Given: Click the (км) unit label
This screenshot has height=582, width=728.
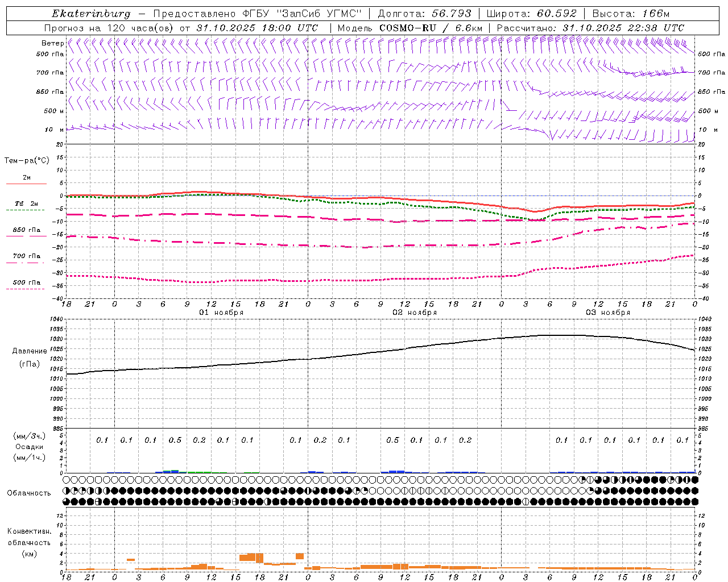Looking at the screenshot, I should 29,554.
